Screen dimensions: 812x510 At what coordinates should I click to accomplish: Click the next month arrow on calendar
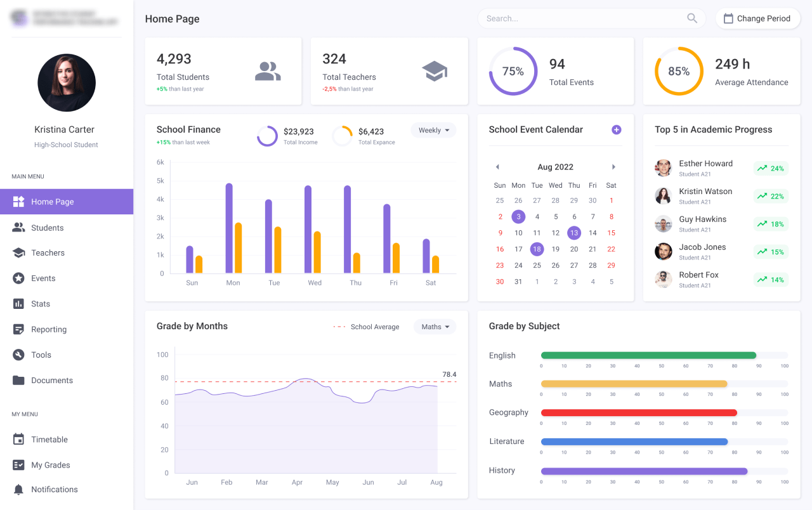tap(613, 167)
